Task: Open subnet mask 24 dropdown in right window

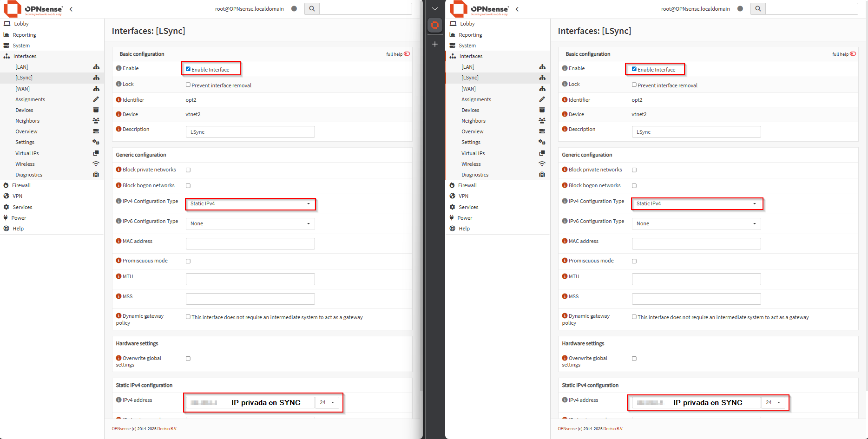Action: pyautogui.click(x=773, y=402)
